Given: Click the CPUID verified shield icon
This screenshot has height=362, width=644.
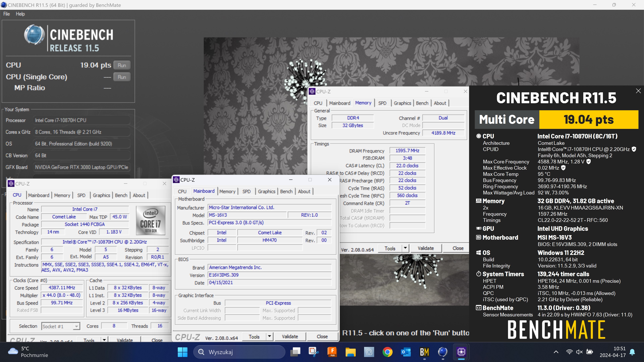Looking at the screenshot, I should pyautogui.click(x=634, y=149).
